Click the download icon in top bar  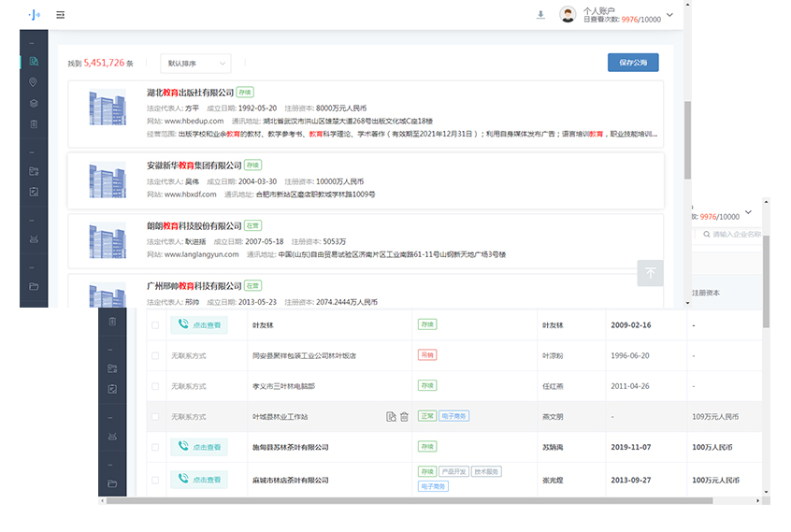[540, 15]
